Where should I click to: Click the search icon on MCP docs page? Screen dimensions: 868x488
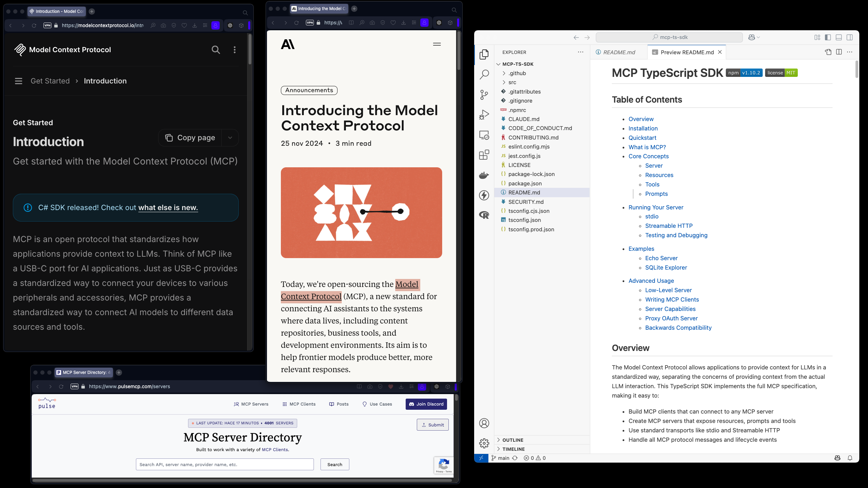pyautogui.click(x=216, y=50)
